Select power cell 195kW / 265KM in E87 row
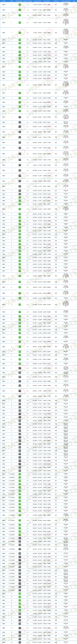This screenshot has height=644, width=77. pyautogui.click(x=47, y=85)
